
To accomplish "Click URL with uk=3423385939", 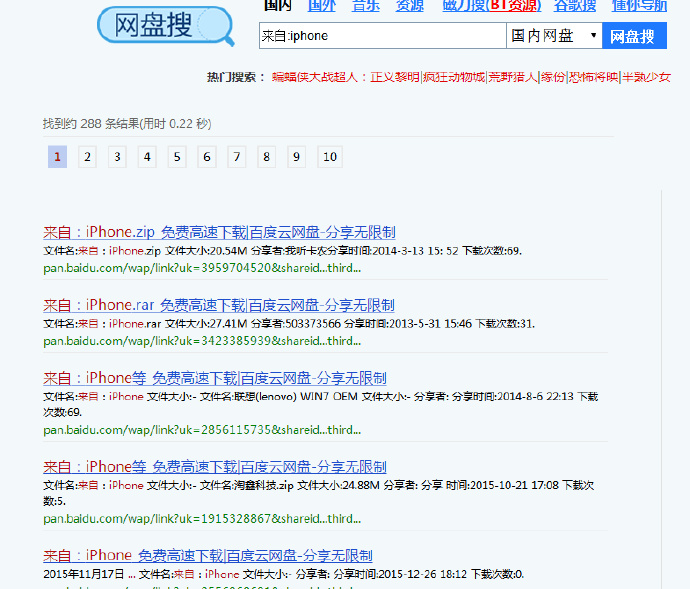I will [x=202, y=341].
